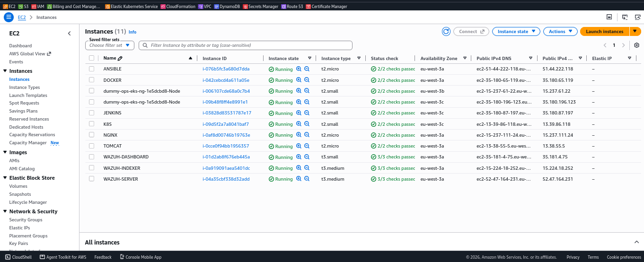
Task: Open instance ID i-076b5fc3a680d7dda link
Action: pos(226,69)
